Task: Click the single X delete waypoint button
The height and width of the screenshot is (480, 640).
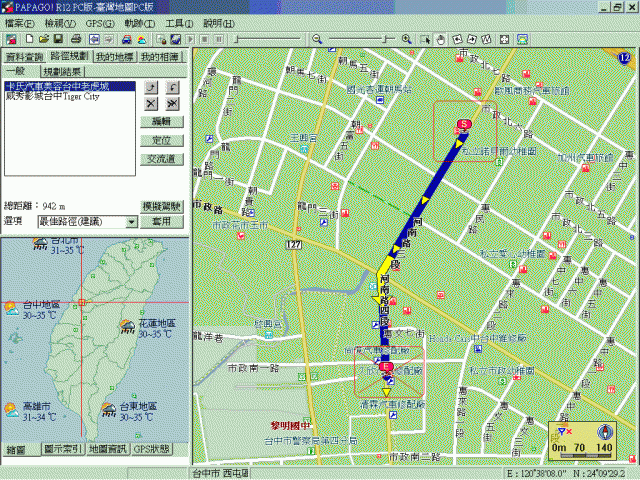Action: coord(151,104)
